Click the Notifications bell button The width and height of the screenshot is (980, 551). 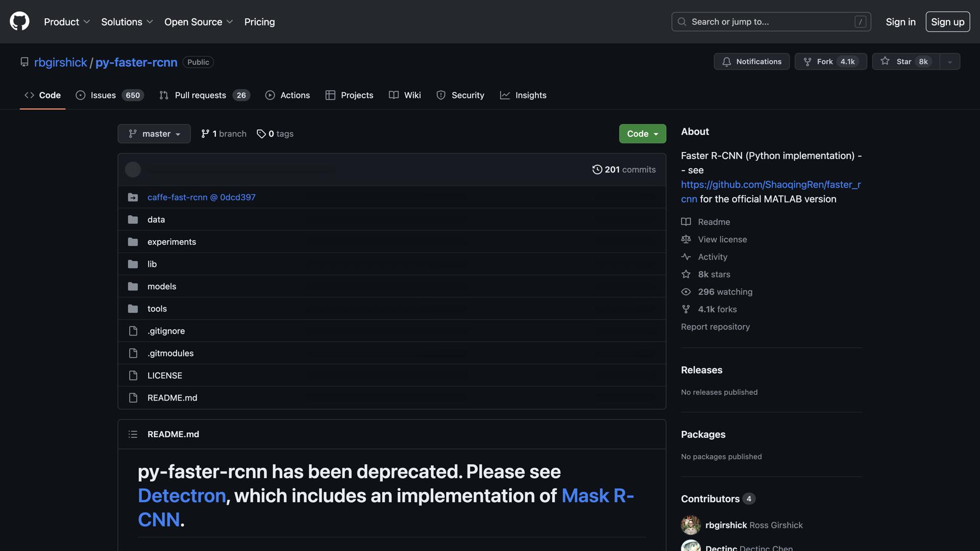(x=751, y=61)
